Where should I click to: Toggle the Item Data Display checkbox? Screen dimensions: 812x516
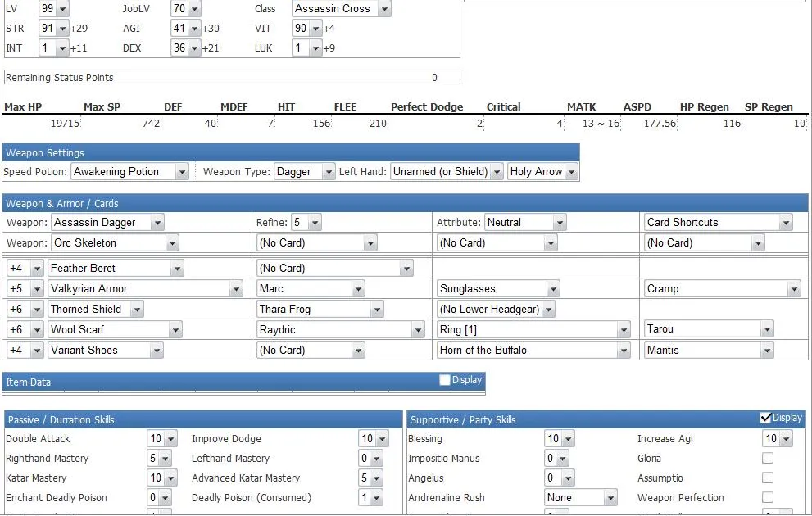pyautogui.click(x=445, y=380)
